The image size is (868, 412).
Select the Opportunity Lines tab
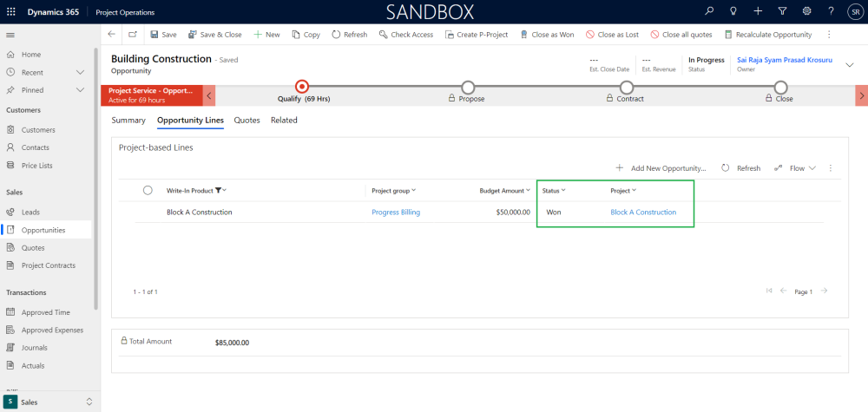click(190, 120)
